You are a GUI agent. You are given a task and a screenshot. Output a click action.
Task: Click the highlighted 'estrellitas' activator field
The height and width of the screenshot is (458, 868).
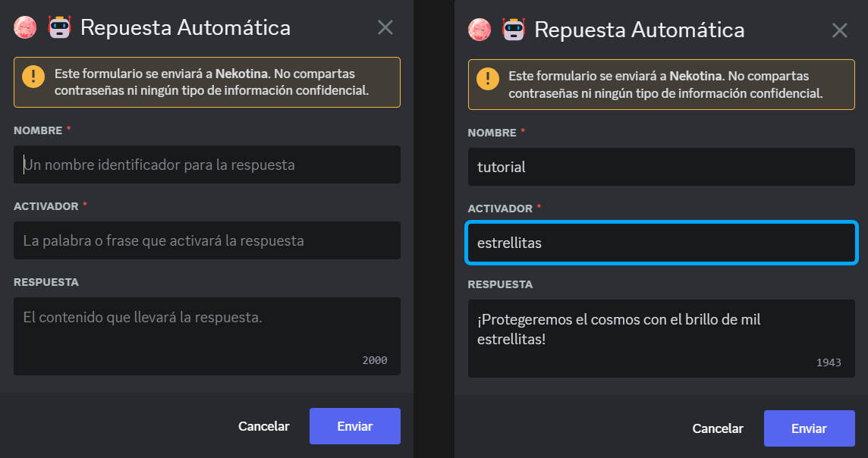(x=661, y=241)
